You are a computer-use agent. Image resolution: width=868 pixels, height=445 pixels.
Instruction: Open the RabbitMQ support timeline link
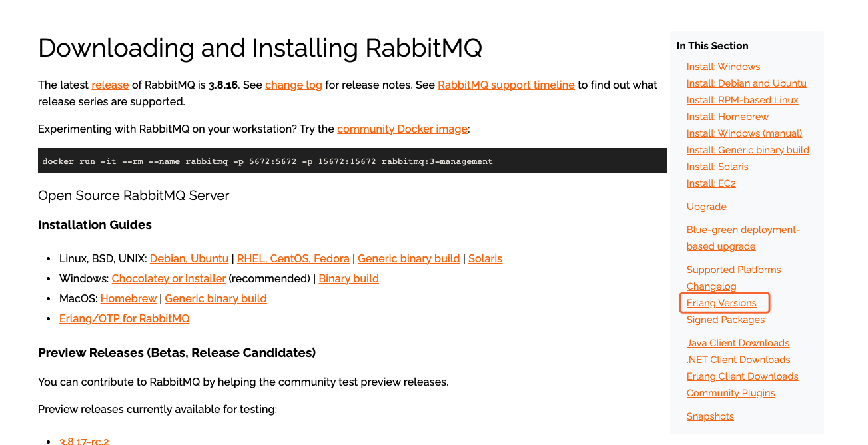(x=506, y=85)
